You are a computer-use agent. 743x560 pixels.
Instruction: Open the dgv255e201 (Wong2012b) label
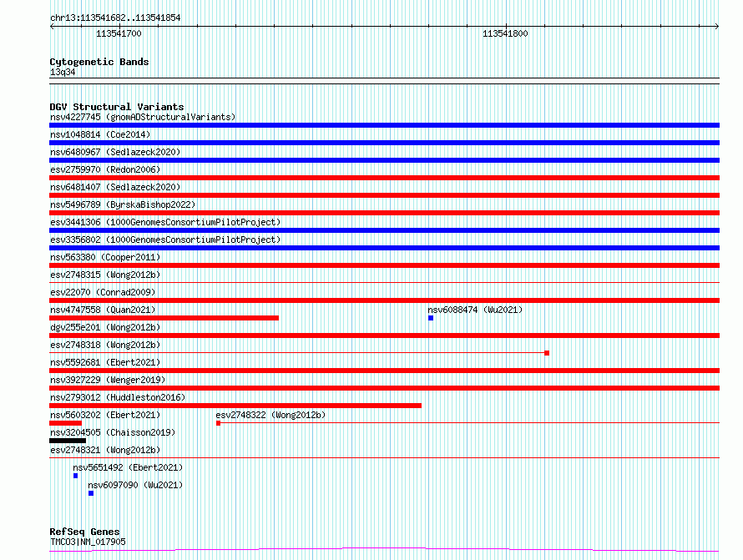point(105,327)
